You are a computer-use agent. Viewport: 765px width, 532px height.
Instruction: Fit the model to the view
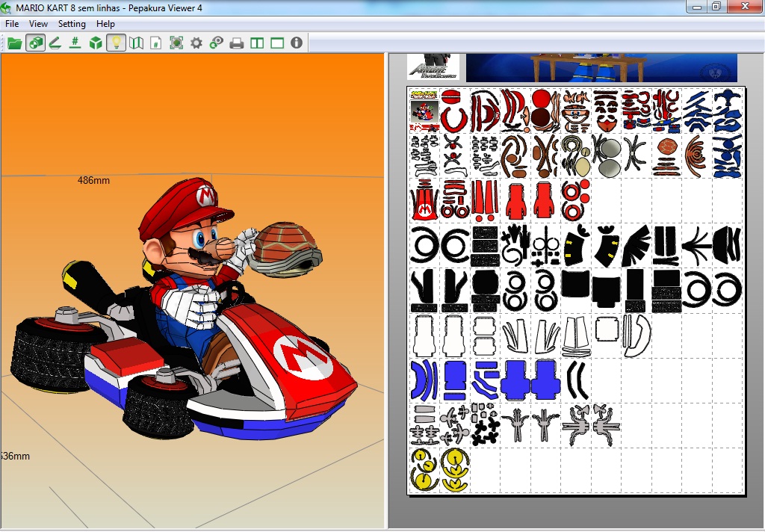176,43
